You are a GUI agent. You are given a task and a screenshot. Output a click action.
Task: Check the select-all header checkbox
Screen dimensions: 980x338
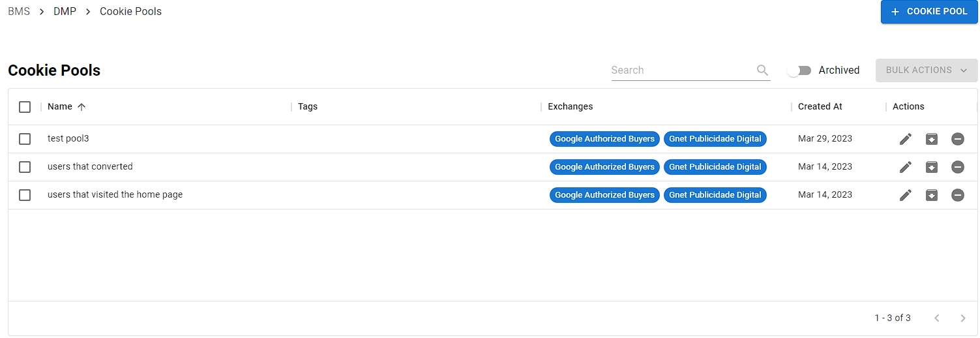[x=25, y=107]
